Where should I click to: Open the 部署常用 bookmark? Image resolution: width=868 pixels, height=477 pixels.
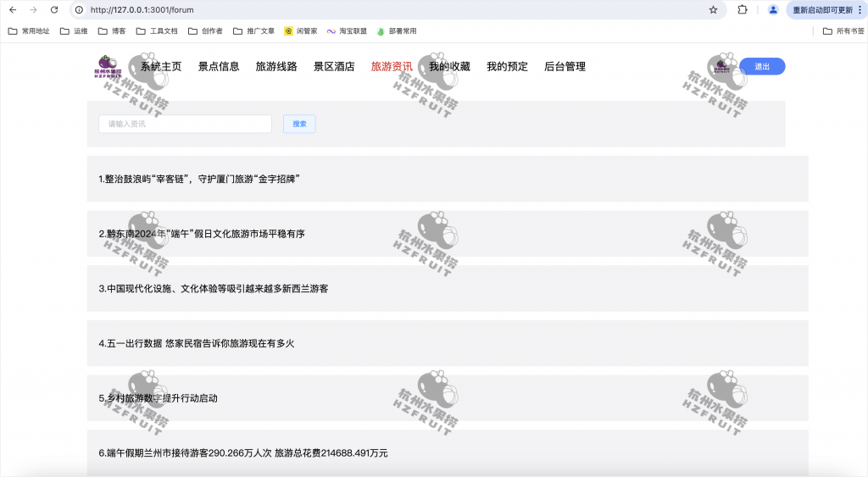[397, 31]
